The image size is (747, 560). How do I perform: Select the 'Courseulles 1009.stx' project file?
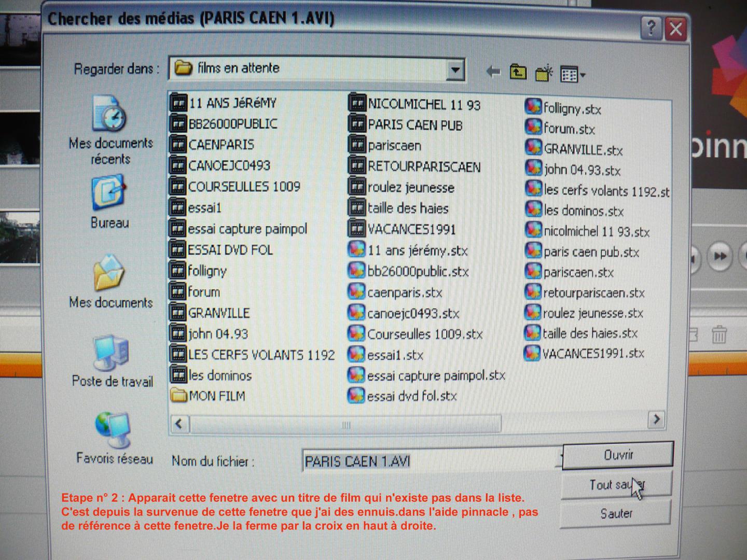point(415,334)
